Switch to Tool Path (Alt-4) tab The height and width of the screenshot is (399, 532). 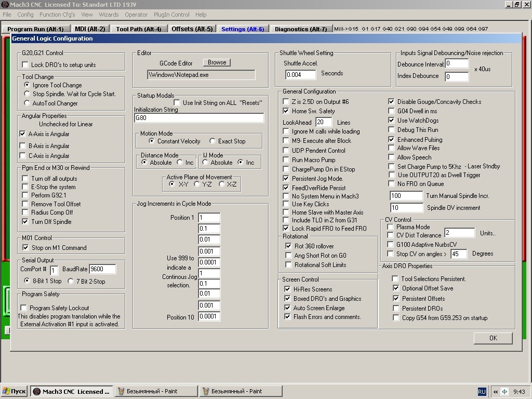tap(138, 29)
